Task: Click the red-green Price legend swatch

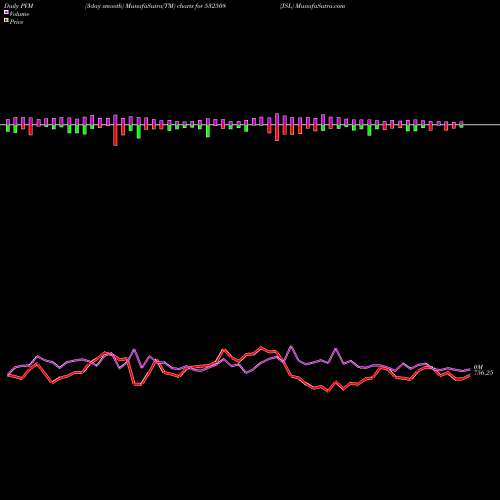Action: 6,21
